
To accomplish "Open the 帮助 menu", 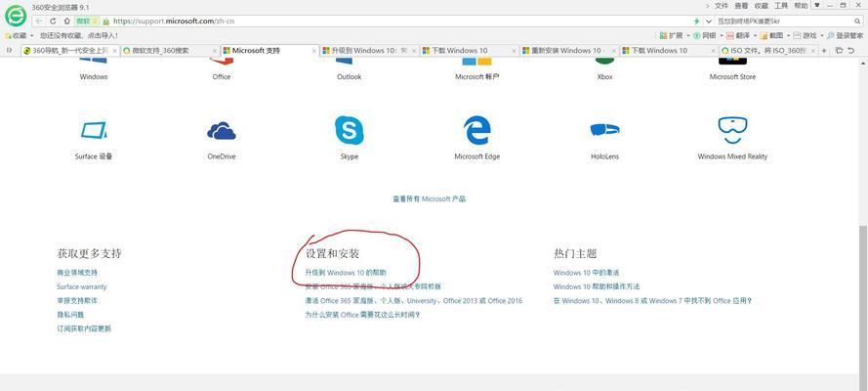I will [801, 6].
